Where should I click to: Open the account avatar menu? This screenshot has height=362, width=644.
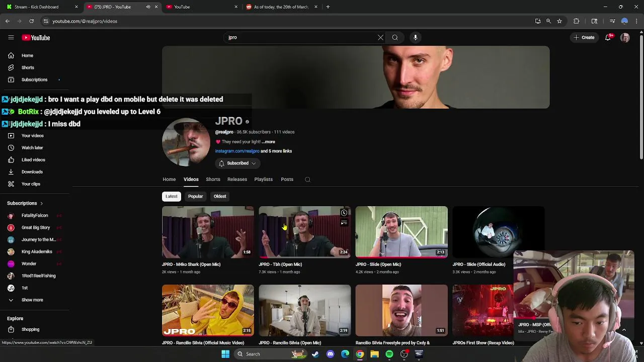coord(625,38)
